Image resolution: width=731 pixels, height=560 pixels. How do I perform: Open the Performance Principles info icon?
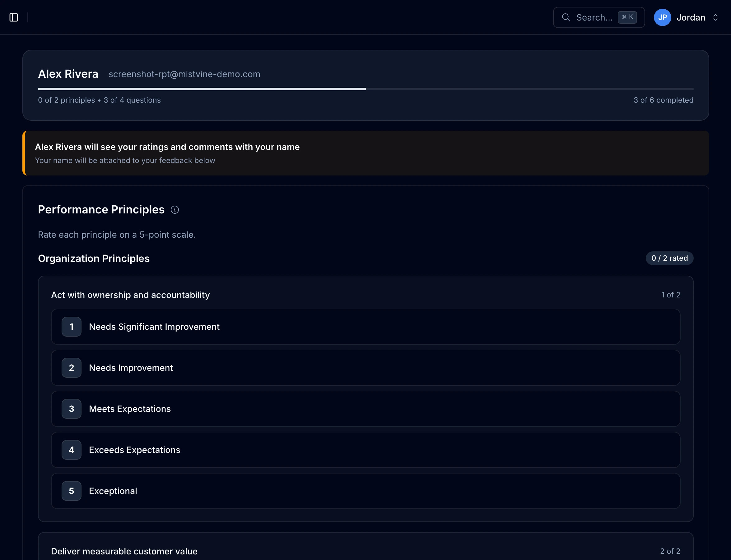(x=175, y=210)
